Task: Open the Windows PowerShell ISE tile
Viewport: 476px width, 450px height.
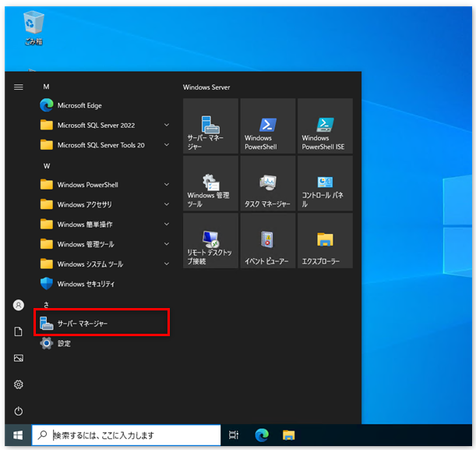Action: 325,126
